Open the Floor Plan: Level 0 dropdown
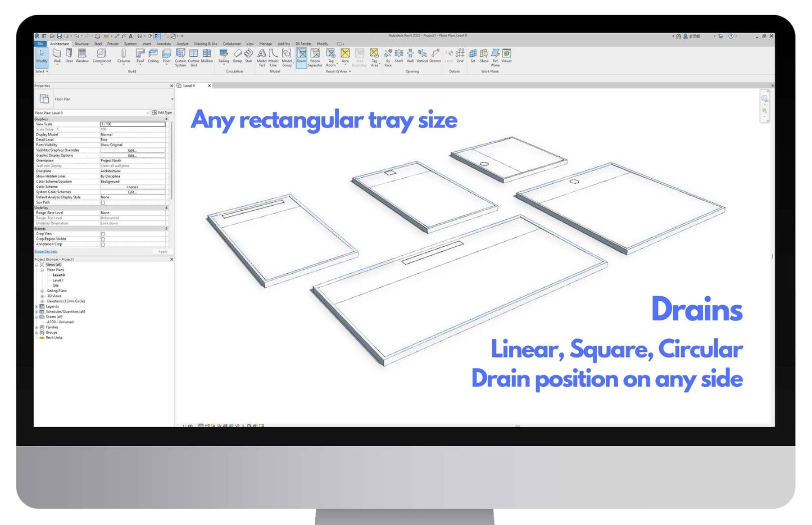 147,113
